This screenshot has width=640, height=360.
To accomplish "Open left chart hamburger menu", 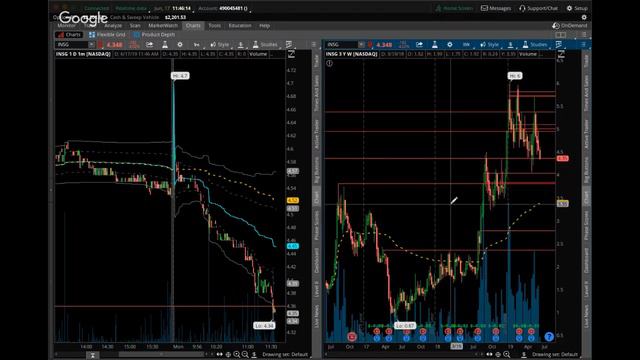I will 314,44.
